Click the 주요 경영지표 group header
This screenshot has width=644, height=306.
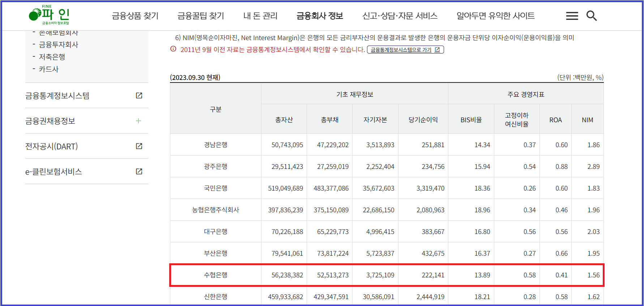point(526,94)
